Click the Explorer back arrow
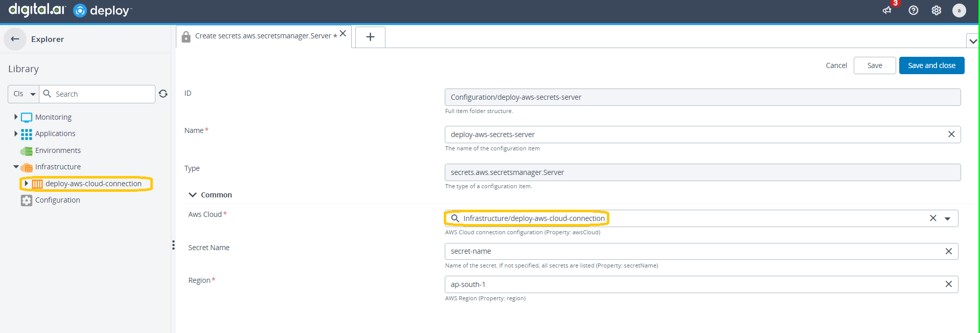This screenshot has height=333, width=980. coord(15,39)
